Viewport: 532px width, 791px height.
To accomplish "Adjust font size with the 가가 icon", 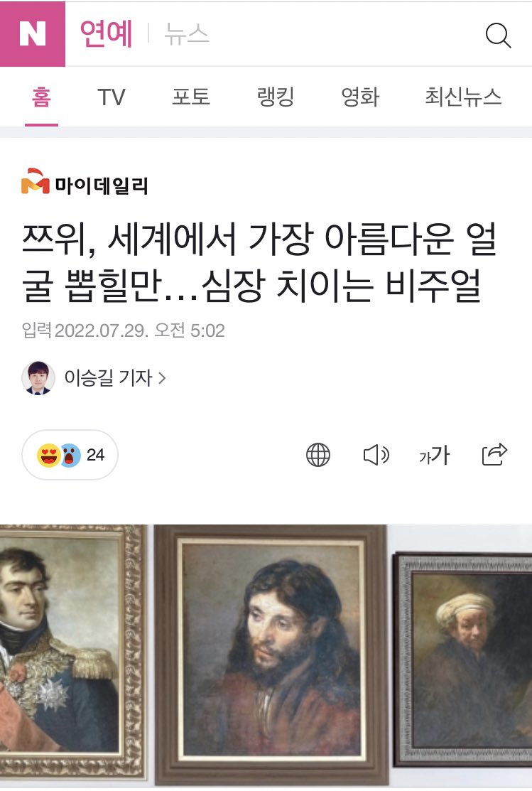I will tap(434, 455).
